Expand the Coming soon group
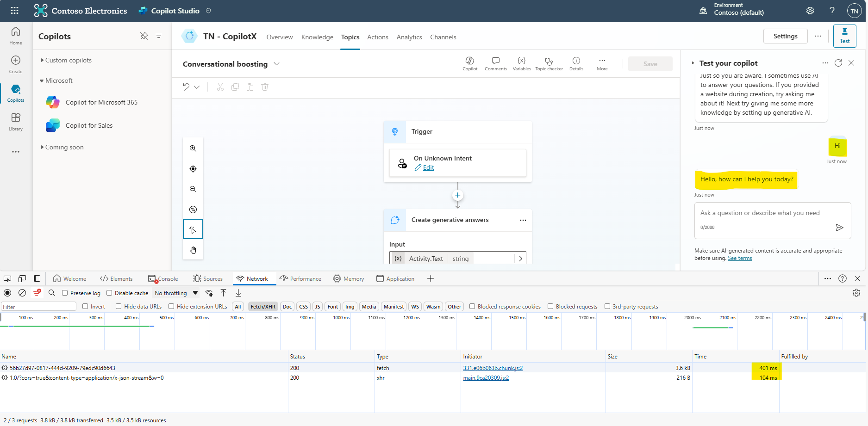Screen dimensions: 868x426 coord(42,147)
